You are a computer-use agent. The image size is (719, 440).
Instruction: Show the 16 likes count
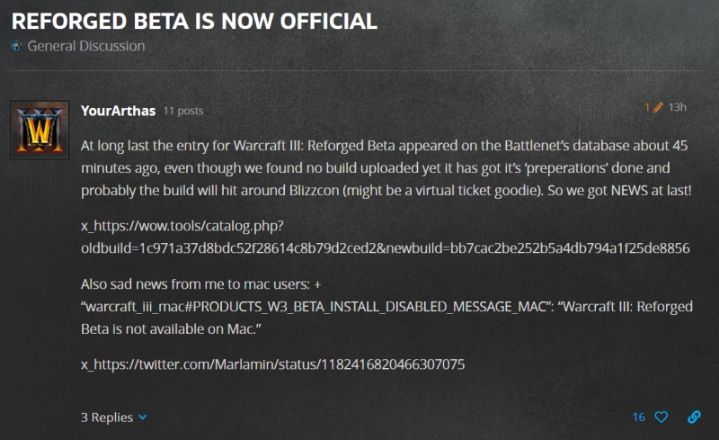[x=638, y=417]
